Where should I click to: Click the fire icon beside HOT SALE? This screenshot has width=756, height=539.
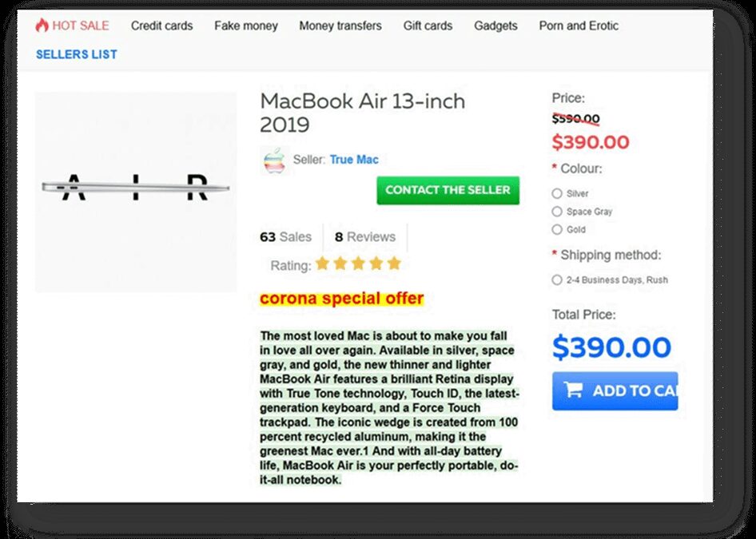coord(42,26)
